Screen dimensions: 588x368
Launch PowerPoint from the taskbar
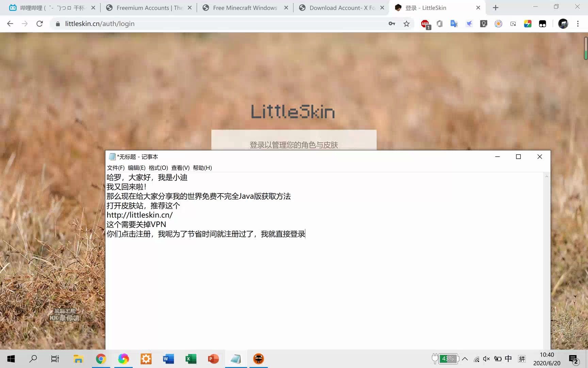(x=213, y=359)
